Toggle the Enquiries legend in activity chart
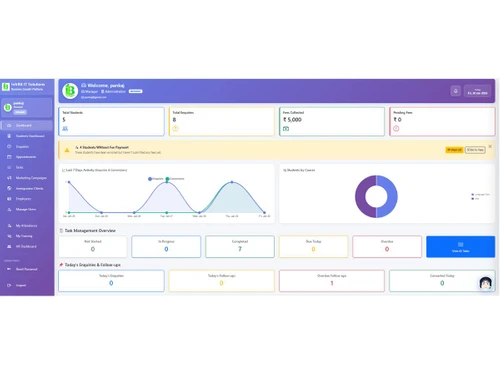This screenshot has width=500, height=375. click(x=156, y=179)
